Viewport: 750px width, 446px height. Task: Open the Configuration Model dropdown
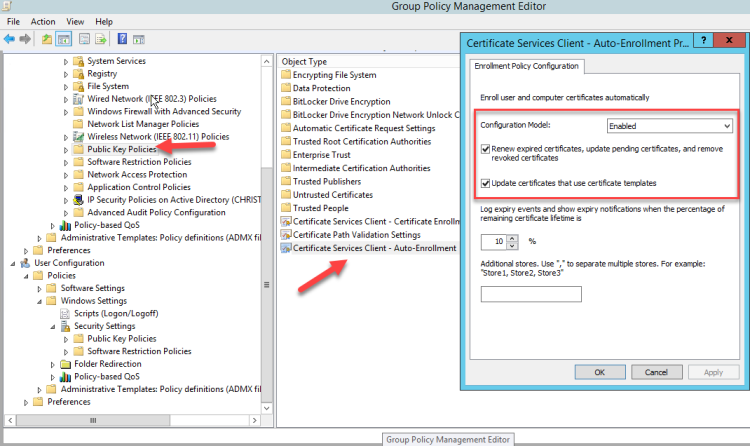point(670,127)
